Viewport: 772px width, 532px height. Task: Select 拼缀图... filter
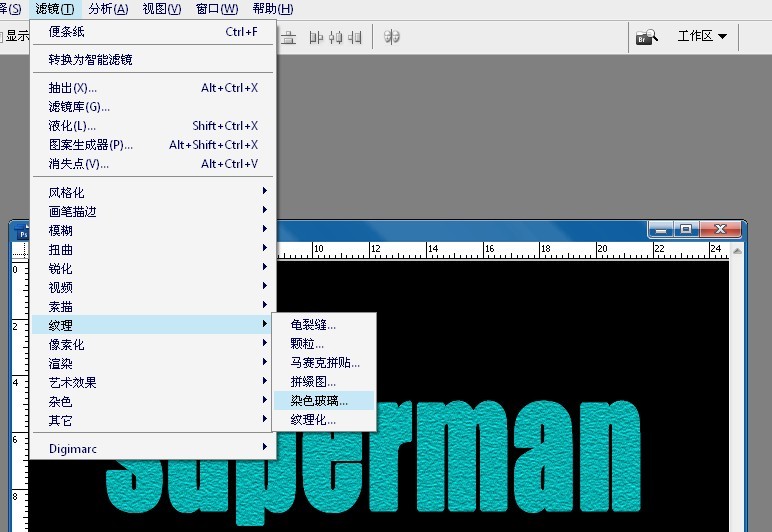[x=324, y=381]
